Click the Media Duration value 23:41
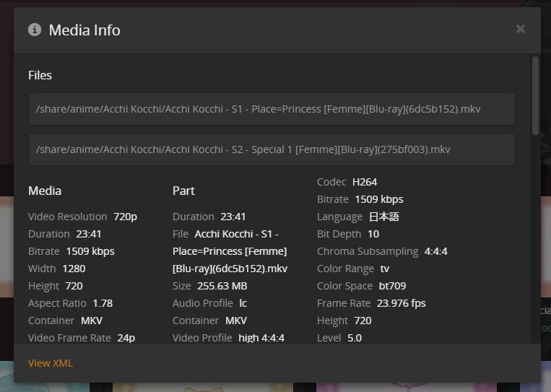 point(89,234)
